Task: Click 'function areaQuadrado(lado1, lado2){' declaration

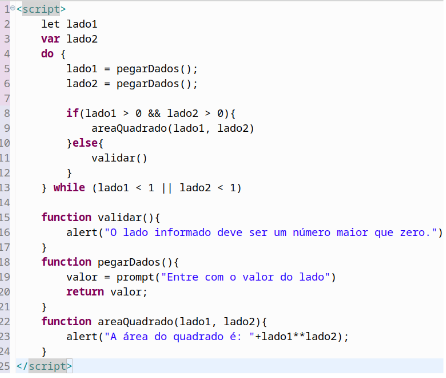Action: coord(154,321)
